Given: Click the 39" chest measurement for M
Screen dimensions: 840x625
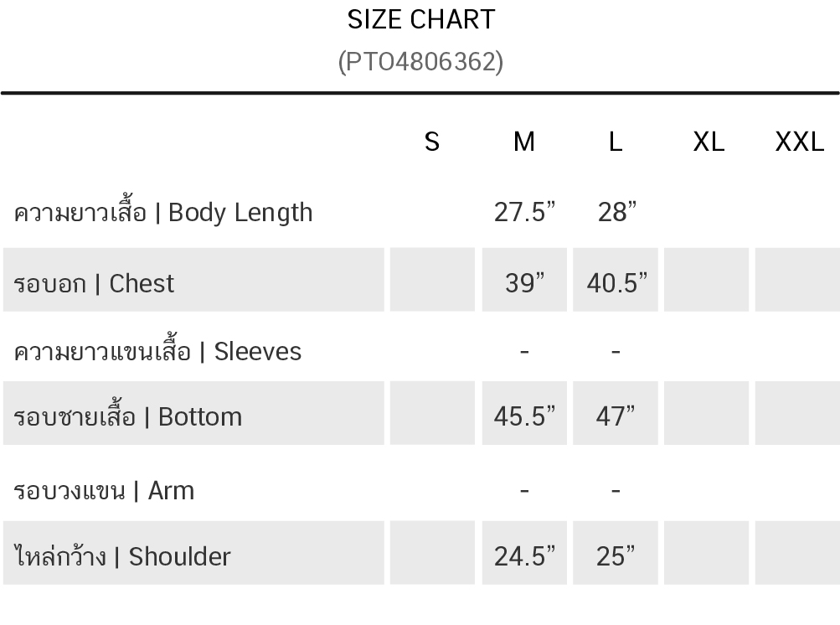Looking at the screenshot, I should click(524, 283).
